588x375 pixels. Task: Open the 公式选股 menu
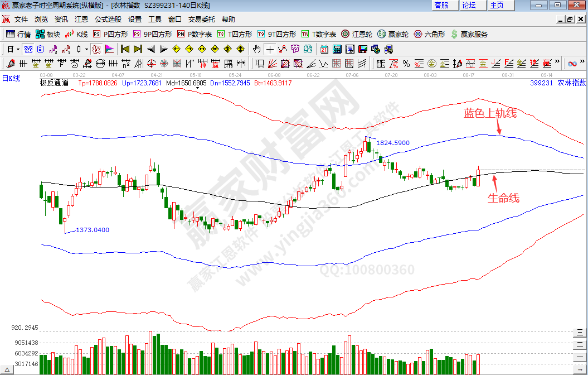point(108,20)
